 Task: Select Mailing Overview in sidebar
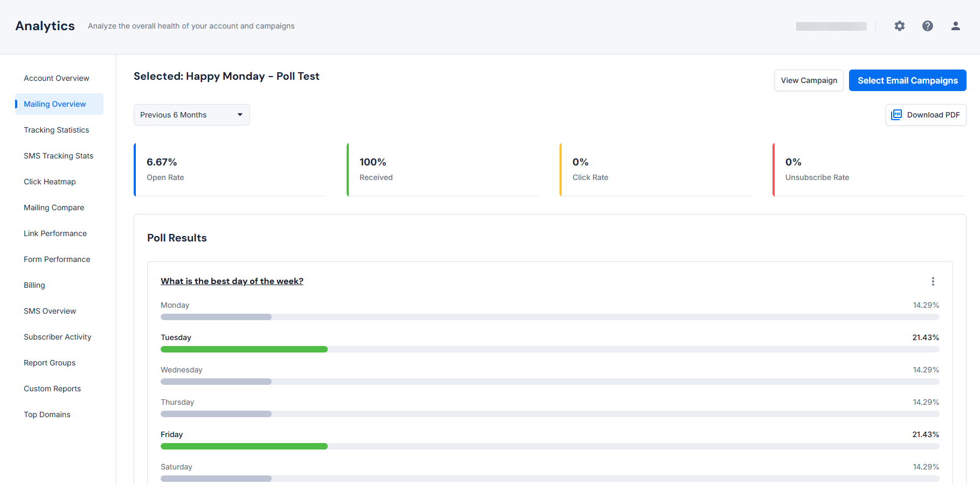click(55, 104)
